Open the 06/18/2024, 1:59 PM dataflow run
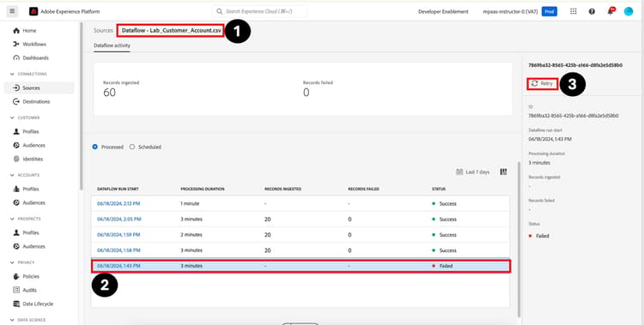 point(118,235)
